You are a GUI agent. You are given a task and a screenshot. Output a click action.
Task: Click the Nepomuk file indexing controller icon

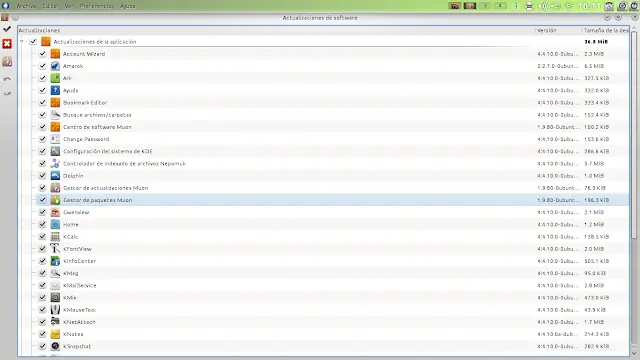[x=55, y=163]
